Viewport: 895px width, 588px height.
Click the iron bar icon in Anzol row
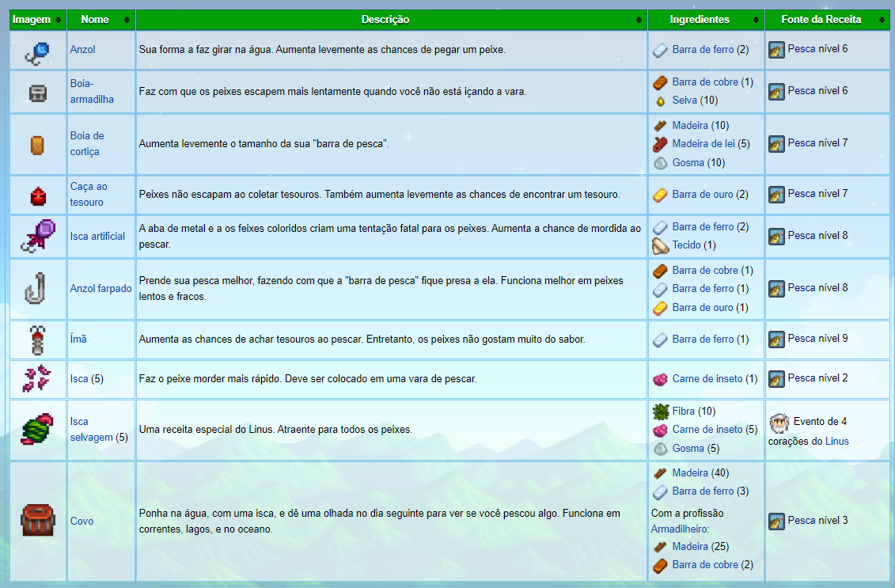tap(661, 50)
